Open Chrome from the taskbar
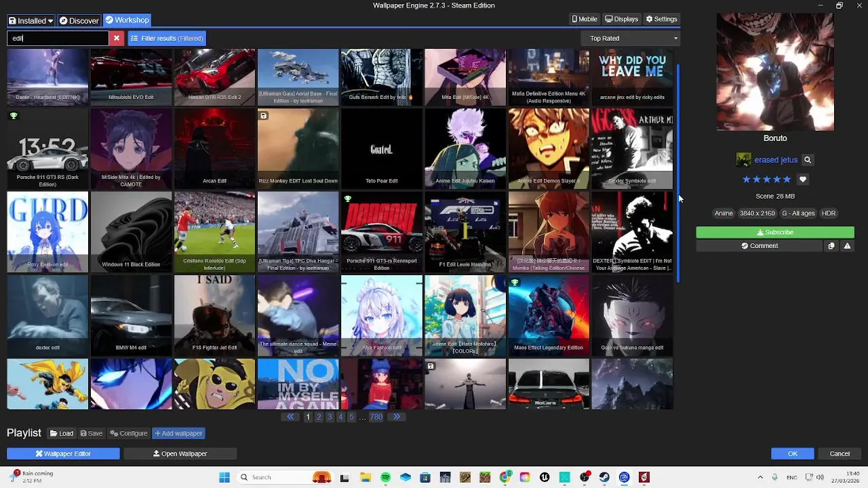868x488 pixels. click(505, 477)
